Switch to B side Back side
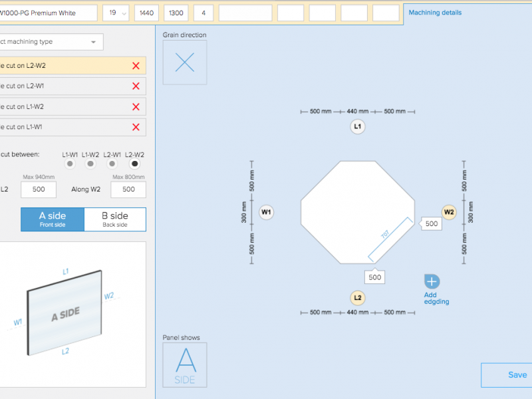Image resolution: width=532 pixels, height=399 pixels. coord(115,219)
